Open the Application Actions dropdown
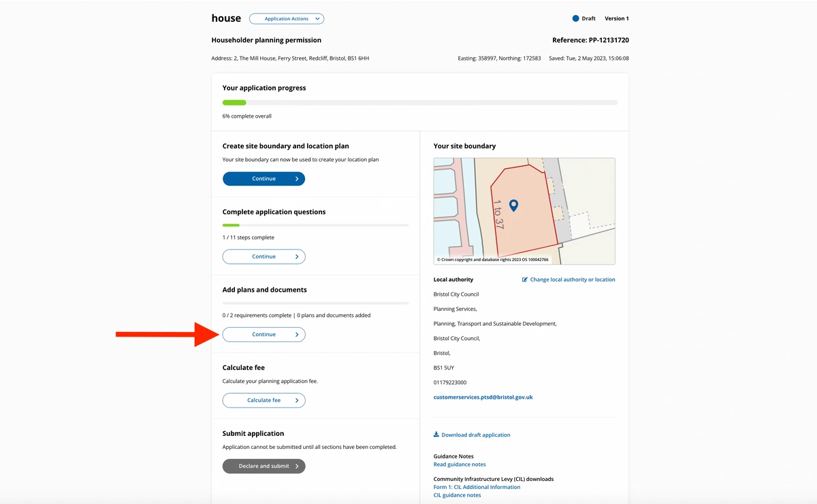This screenshot has height=504, width=817. [x=286, y=19]
